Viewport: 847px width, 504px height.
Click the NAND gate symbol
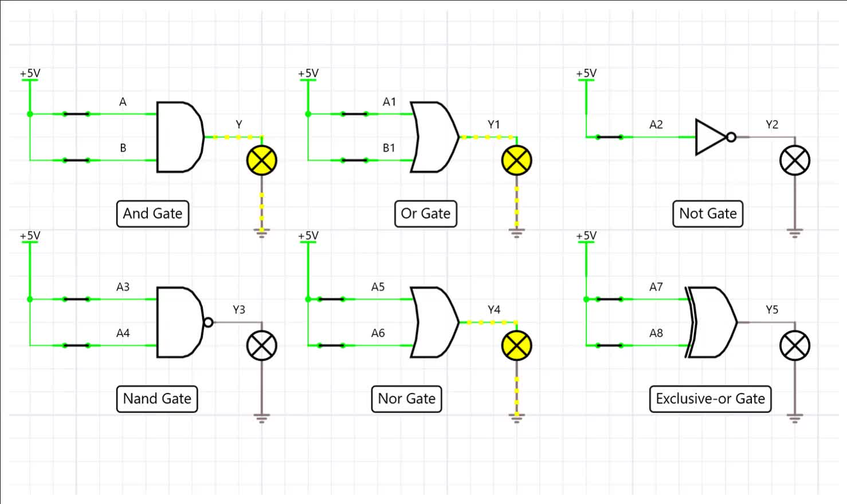coord(185,322)
